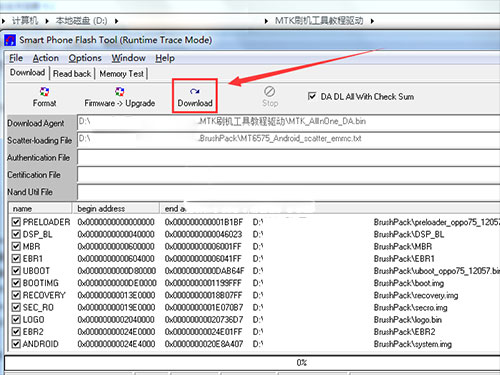Viewport: 500px width, 375px height.
Task: Click the Format toolbar icon
Action: click(44, 92)
